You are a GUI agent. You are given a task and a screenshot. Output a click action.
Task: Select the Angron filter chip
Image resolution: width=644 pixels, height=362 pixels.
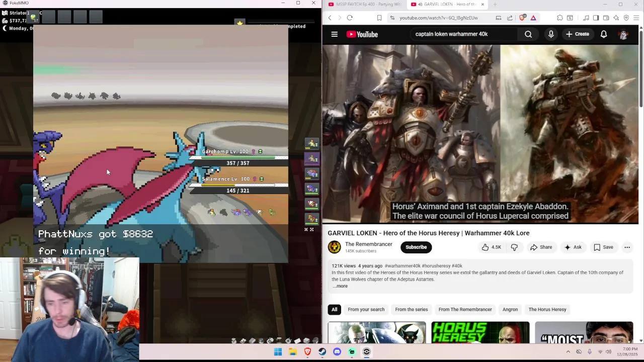[x=510, y=309]
